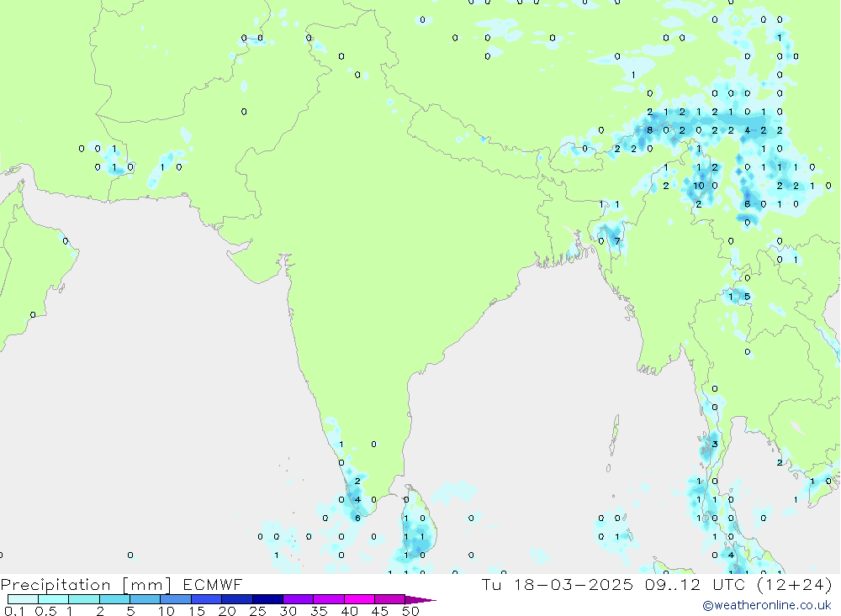This screenshot has width=841, height=616.
Task: Pick the 40–45 mm magenta legend swatch
Action: [359, 599]
